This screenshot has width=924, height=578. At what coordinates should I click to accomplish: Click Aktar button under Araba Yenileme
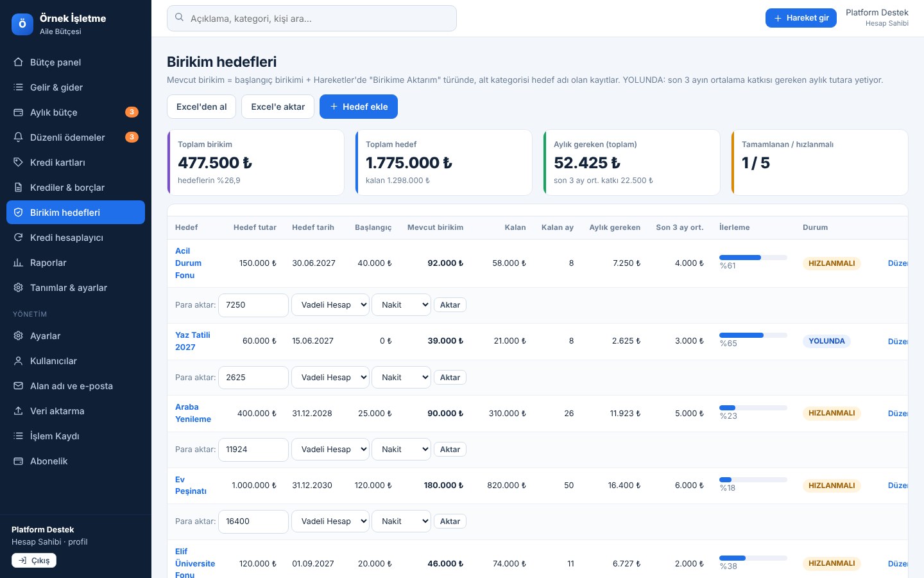click(450, 450)
